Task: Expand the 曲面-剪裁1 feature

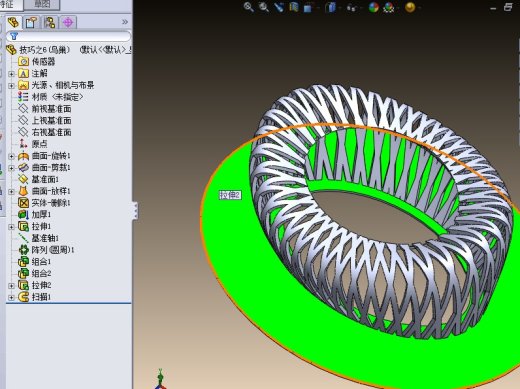Action: (11, 168)
